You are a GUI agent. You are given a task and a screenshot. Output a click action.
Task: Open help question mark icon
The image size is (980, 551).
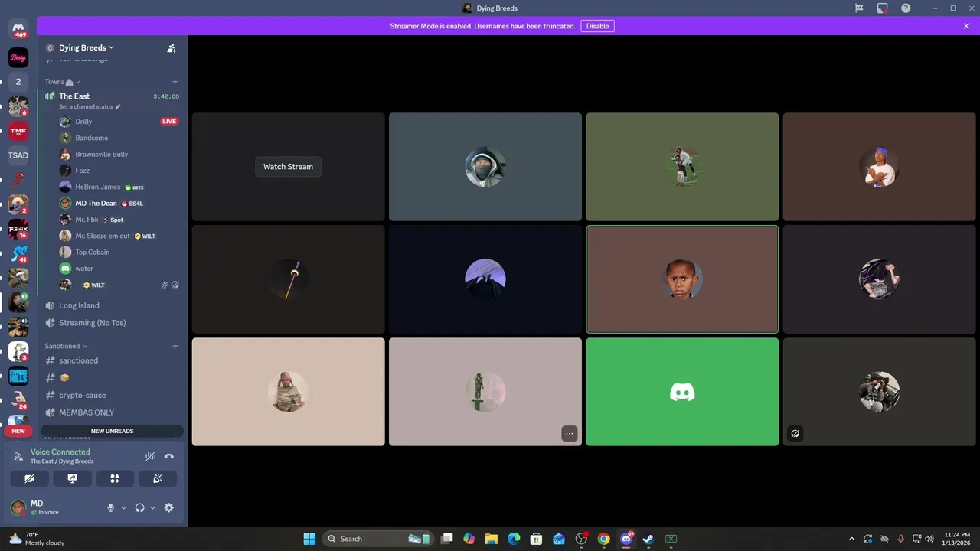(906, 8)
